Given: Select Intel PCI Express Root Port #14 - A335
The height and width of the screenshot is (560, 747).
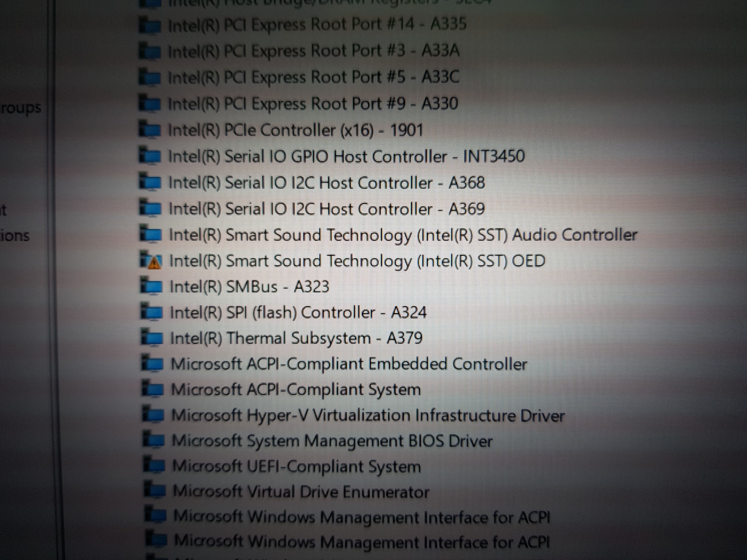Looking at the screenshot, I should (317, 24).
